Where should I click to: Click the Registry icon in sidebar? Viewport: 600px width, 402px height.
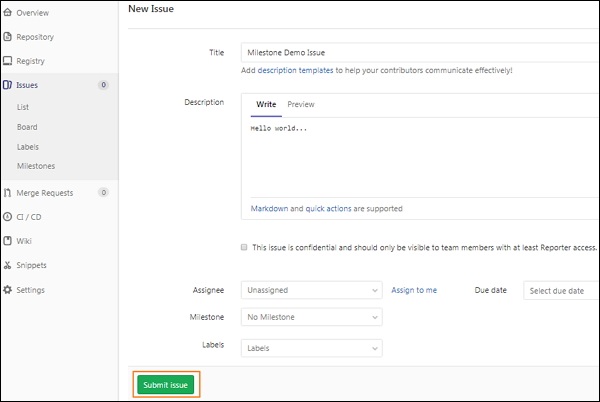7,61
